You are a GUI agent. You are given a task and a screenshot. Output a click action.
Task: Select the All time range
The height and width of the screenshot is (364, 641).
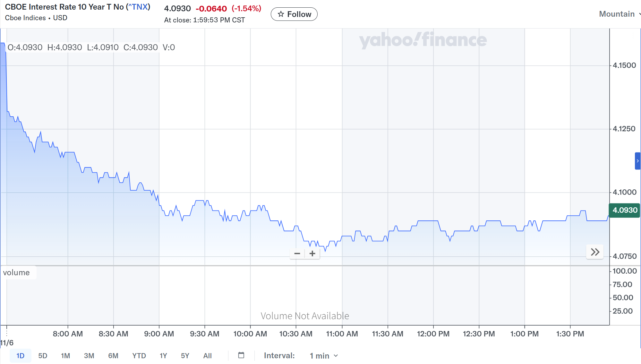click(x=207, y=356)
